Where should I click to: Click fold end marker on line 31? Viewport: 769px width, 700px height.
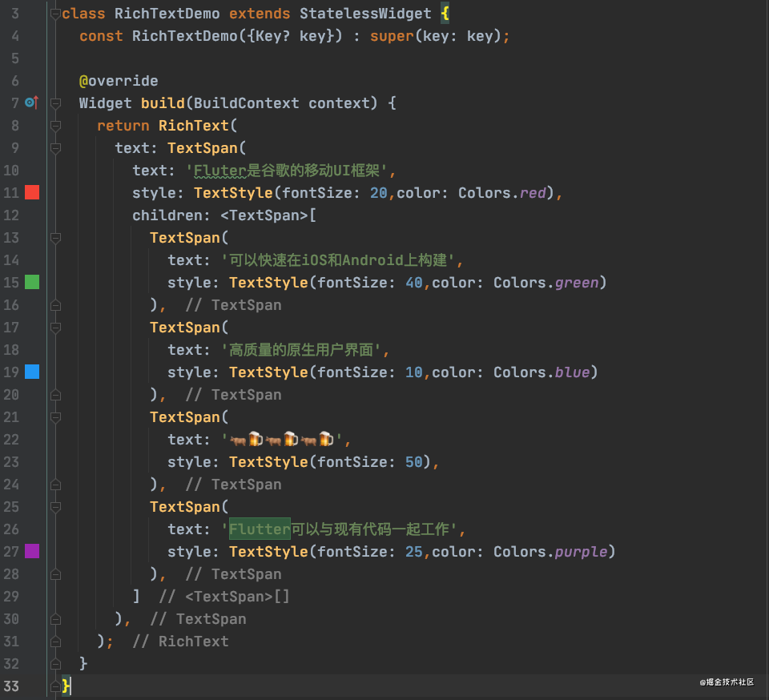tap(55, 642)
